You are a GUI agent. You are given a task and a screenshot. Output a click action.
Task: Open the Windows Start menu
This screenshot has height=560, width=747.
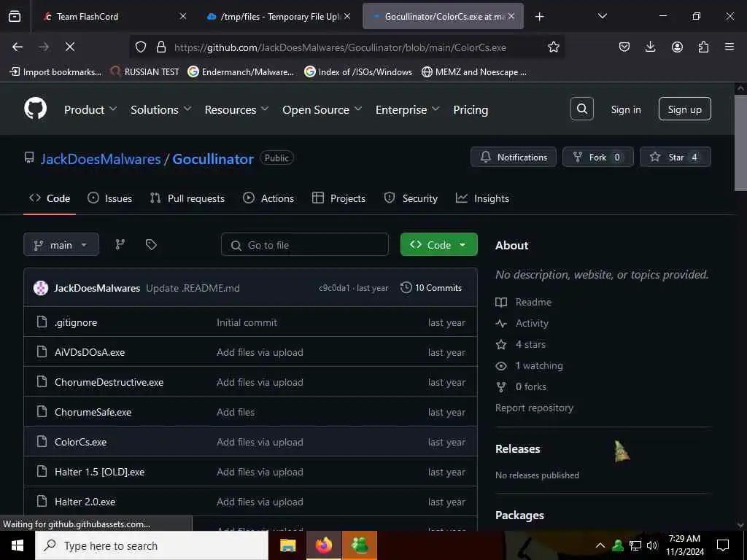pyautogui.click(x=18, y=545)
